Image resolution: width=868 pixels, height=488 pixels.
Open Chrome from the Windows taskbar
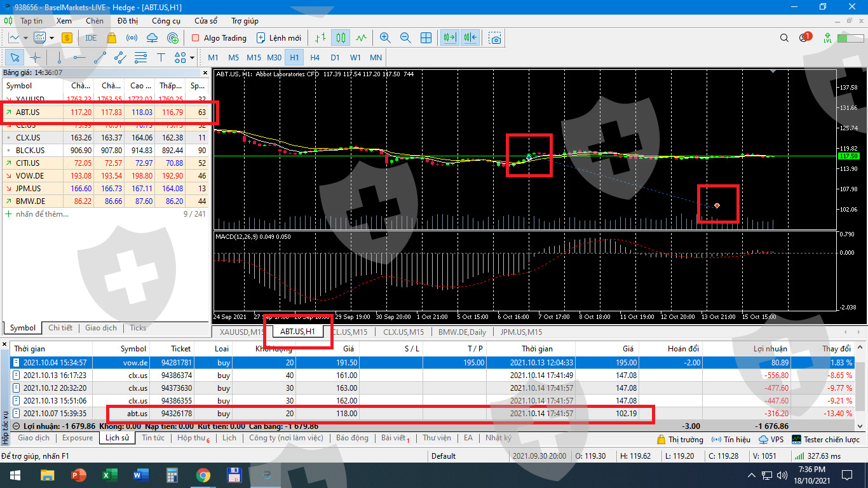tap(203, 475)
